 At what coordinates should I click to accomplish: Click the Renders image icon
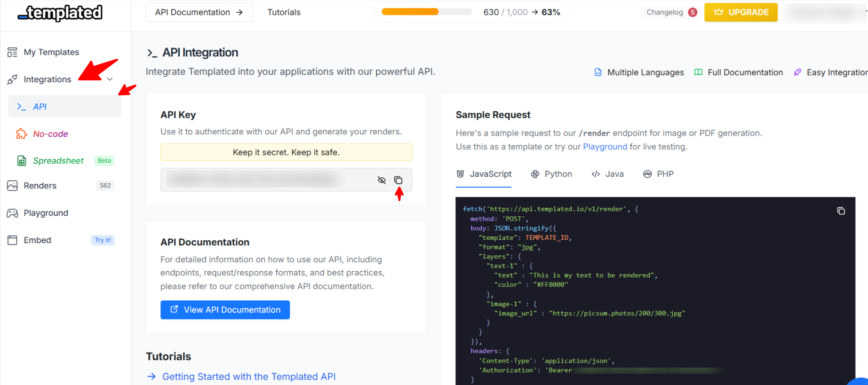[x=12, y=186]
